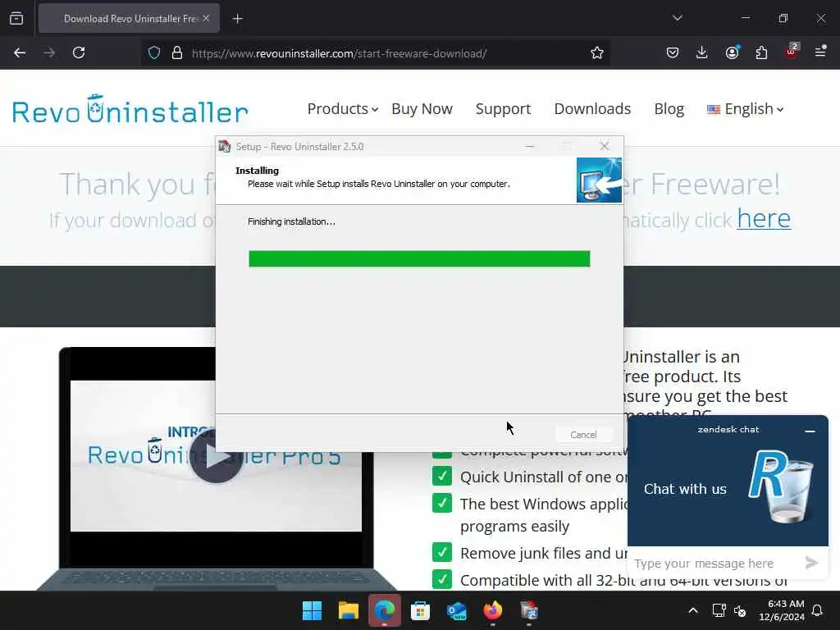Click the chat message input field
840x630 pixels.
pos(715,563)
